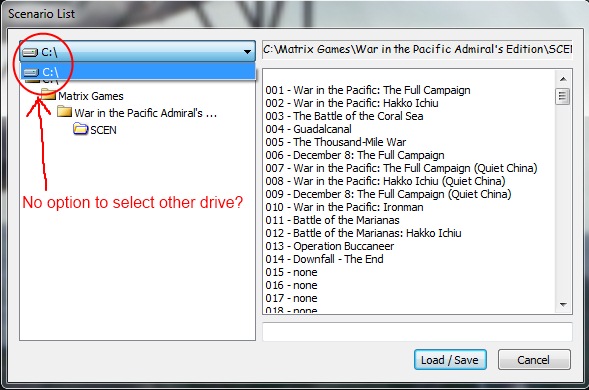The width and height of the screenshot is (589, 390).
Task: Select Matrix Games in folder tree
Action: pyautogui.click(x=91, y=96)
